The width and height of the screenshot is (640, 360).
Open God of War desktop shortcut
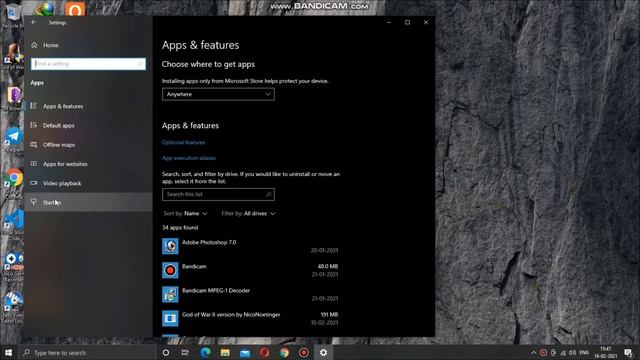click(13, 56)
